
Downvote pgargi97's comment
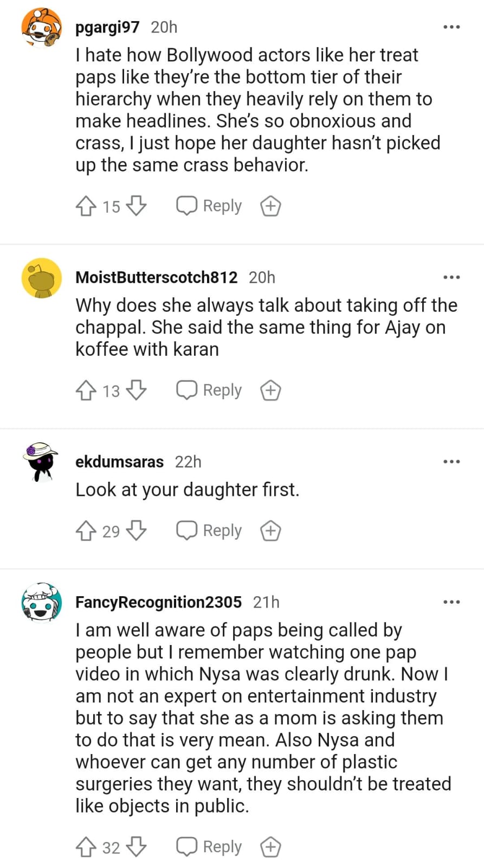tap(136, 206)
